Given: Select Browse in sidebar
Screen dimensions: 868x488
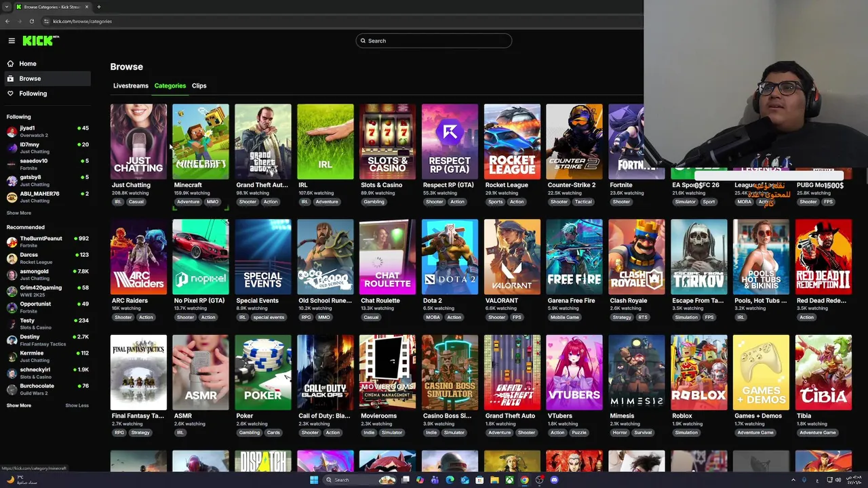Looking at the screenshot, I should (x=46, y=79).
